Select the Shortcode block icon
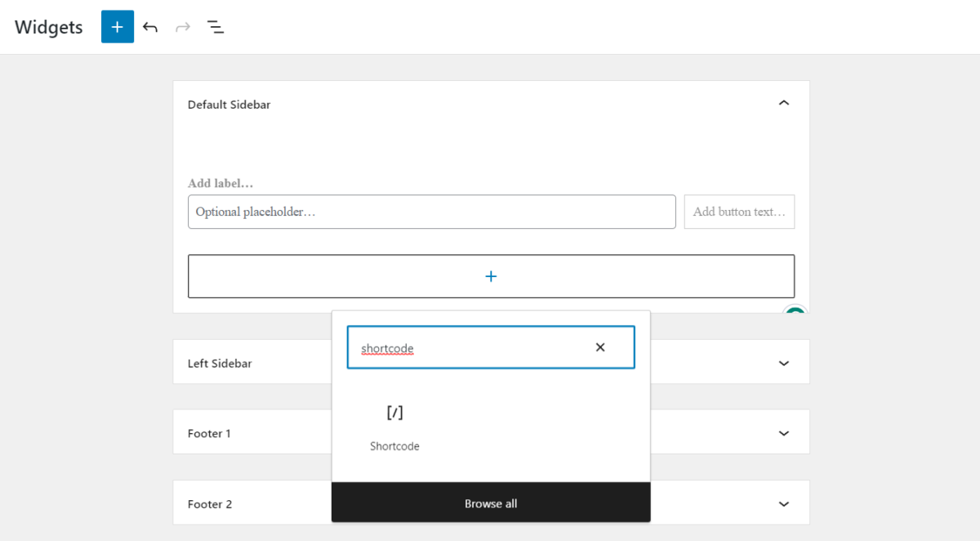This screenshot has height=541, width=980. pos(394,413)
